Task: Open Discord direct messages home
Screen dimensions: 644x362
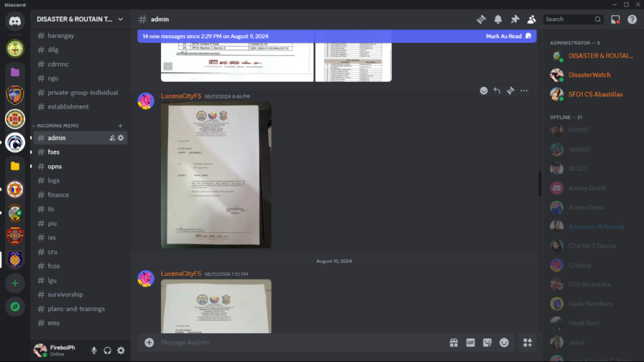Action: (x=15, y=21)
